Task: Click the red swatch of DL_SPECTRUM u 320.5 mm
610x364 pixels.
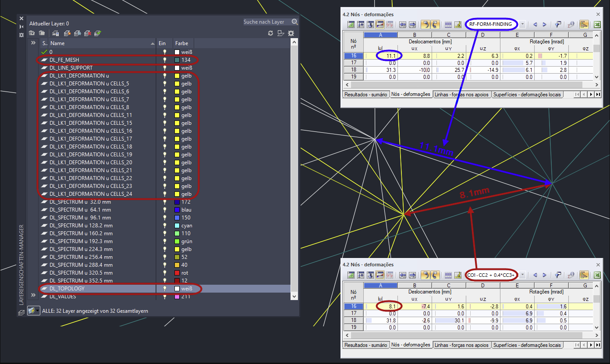Action: pos(177,273)
